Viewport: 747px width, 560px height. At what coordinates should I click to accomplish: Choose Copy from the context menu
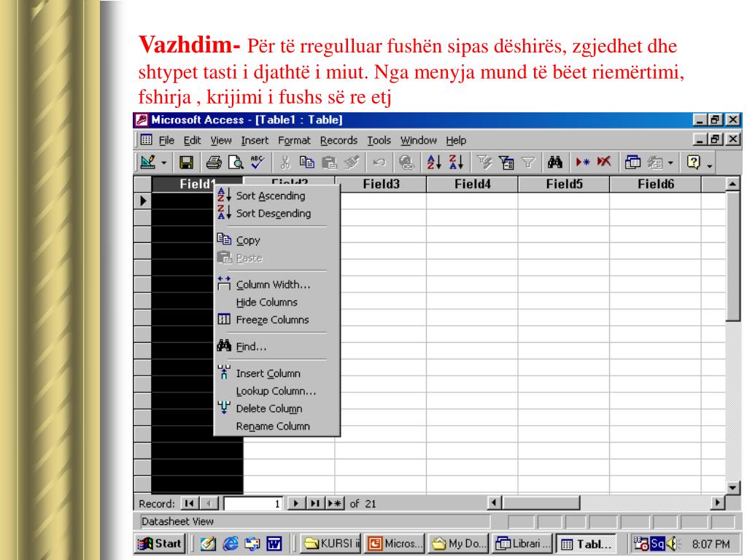[276, 240]
